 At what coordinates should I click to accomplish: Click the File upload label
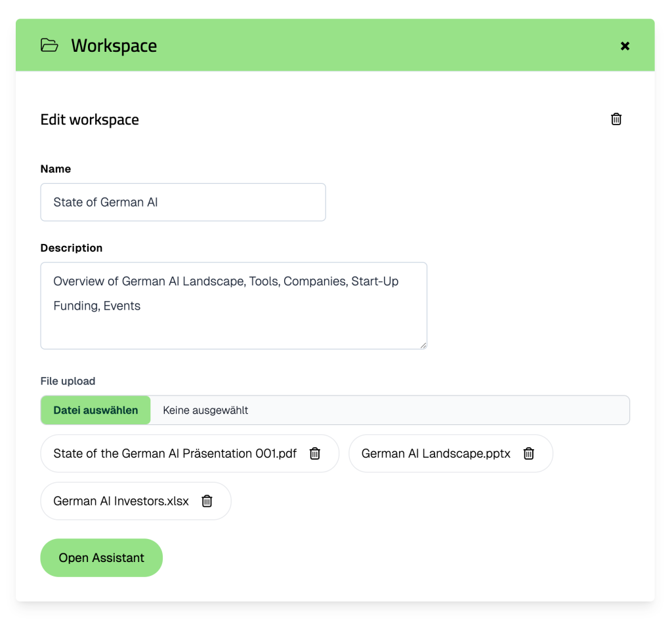68,381
